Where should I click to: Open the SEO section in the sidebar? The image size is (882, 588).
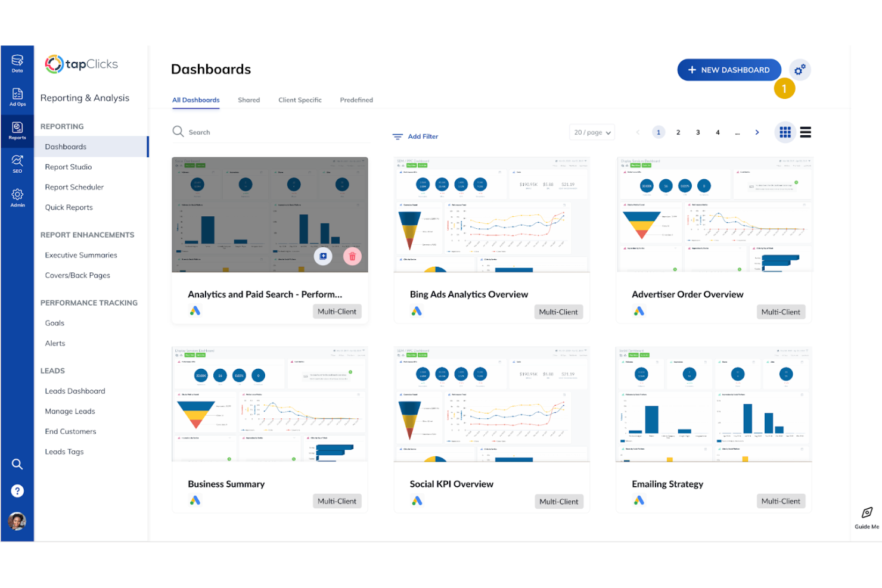pos(17,163)
